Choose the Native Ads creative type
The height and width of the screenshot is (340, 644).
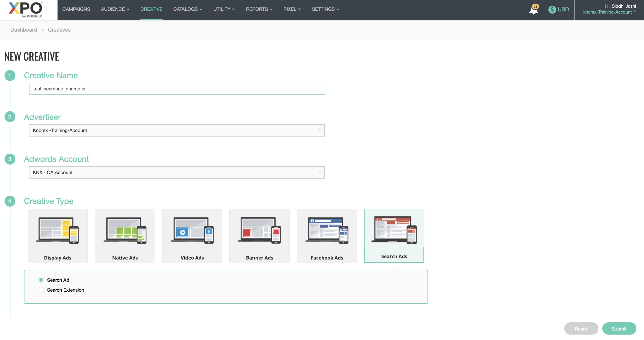pyautogui.click(x=125, y=236)
